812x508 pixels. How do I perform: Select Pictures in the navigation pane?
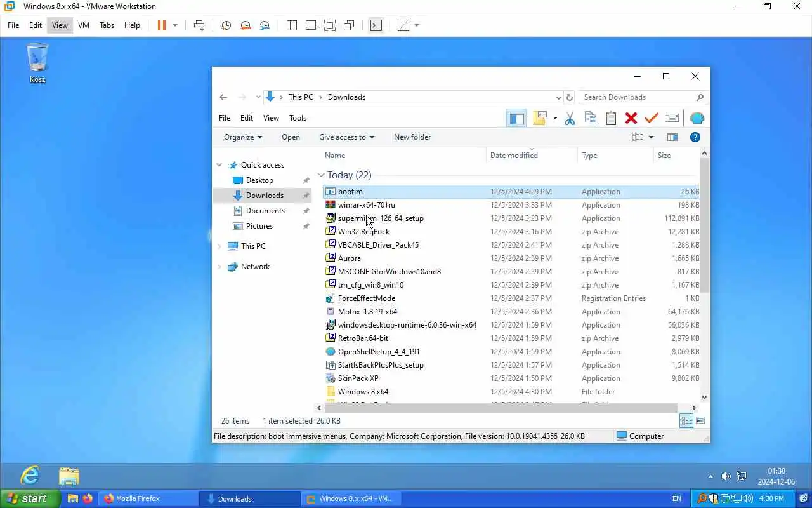point(259,226)
